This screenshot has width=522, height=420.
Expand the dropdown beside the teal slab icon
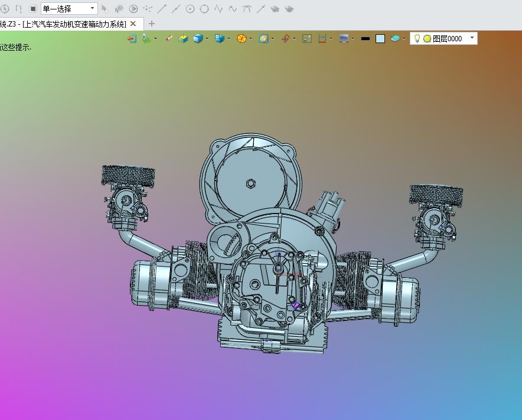click(404, 39)
